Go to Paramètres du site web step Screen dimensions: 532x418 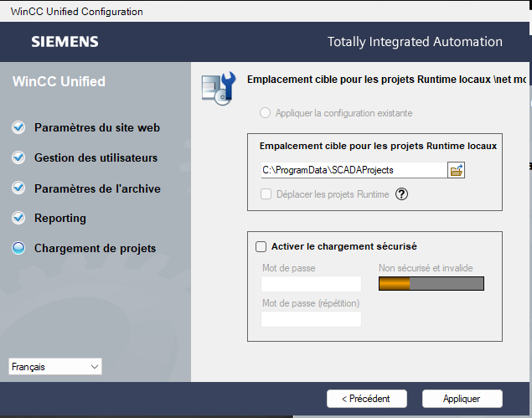click(x=97, y=127)
